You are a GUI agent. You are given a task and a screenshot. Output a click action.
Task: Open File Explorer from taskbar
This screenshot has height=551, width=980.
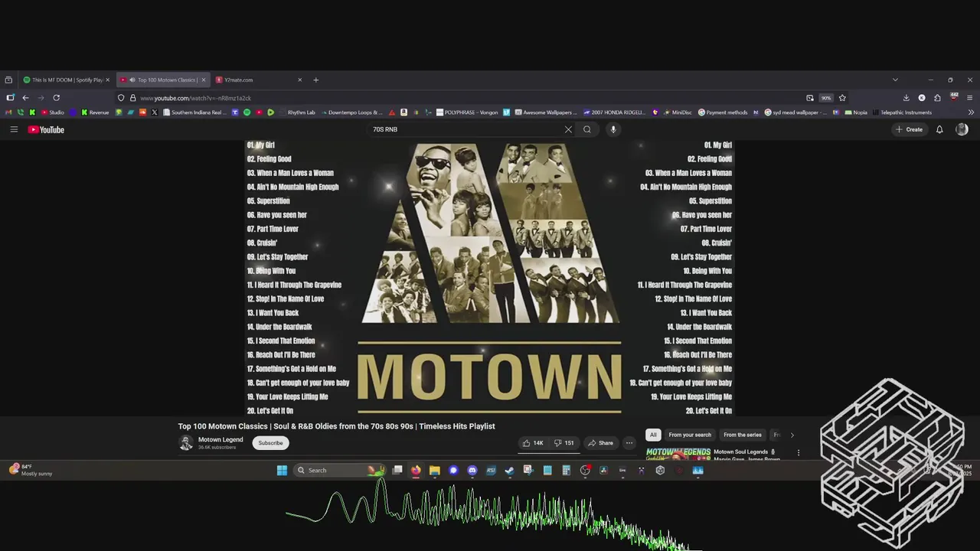coord(435,471)
